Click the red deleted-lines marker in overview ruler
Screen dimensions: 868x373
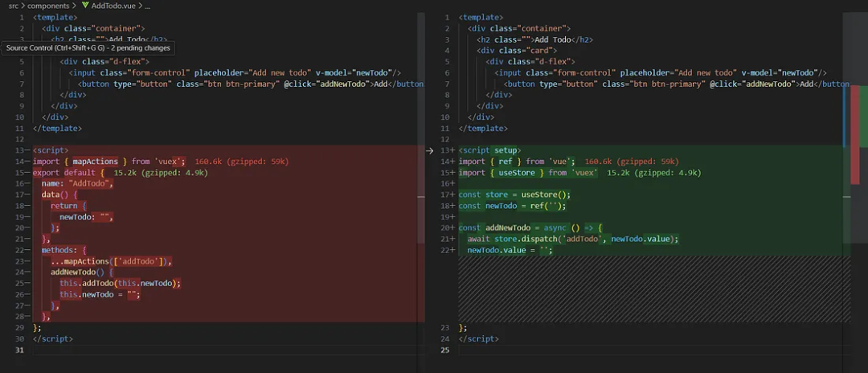(854, 134)
